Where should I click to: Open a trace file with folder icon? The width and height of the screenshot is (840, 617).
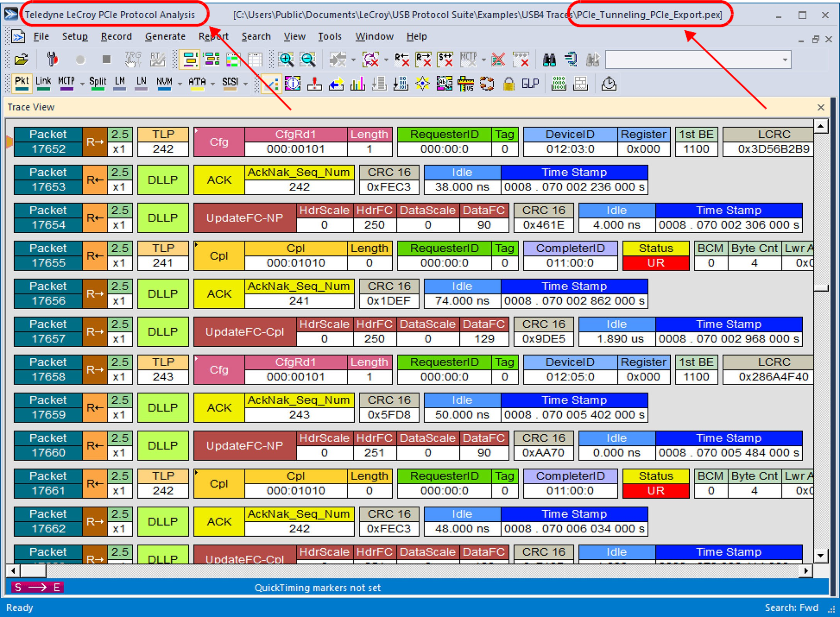pos(21,60)
